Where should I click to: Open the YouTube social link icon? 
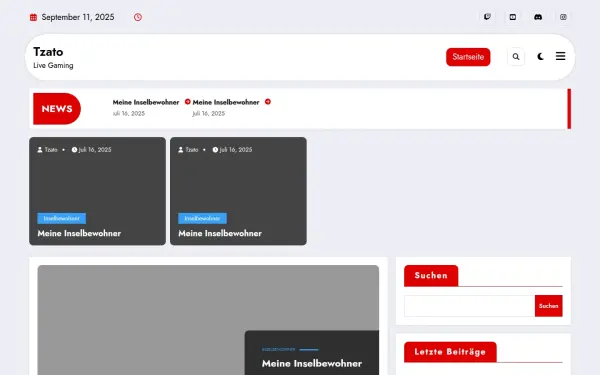pyautogui.click(x=513, y=17)
